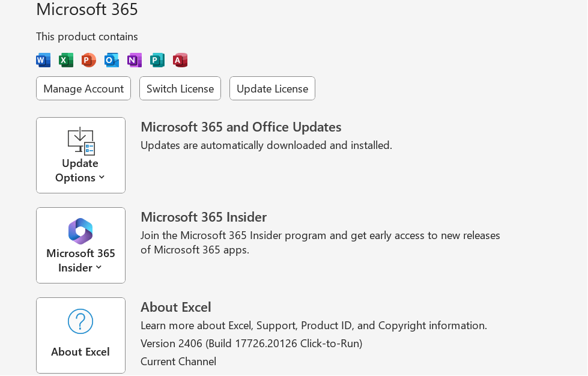Click 'Learn more about Excel, Support' description
Screen dimensions: 588x376
pyautogui.click(x=314, y=326)
